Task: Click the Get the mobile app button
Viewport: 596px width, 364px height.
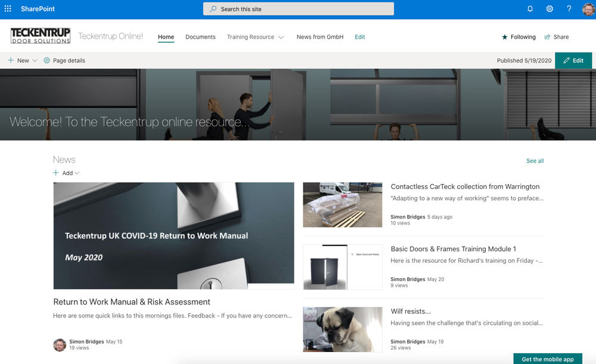Action: 548,359
